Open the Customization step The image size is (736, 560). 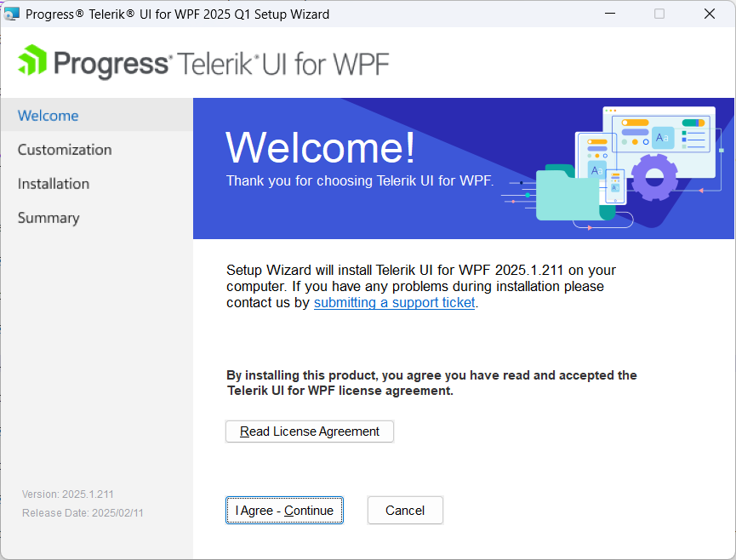[64, 150]
